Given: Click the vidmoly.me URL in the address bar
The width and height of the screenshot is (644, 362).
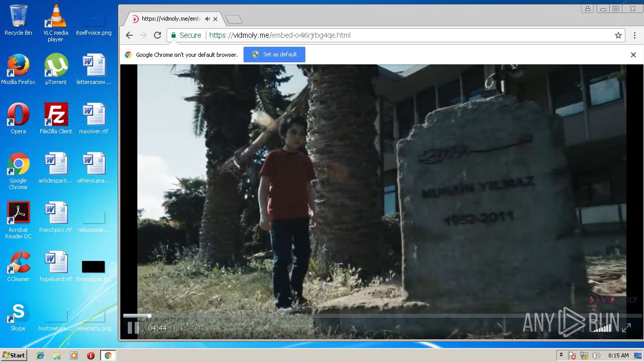Looking at the screenshot, I should tap(280, 35).
